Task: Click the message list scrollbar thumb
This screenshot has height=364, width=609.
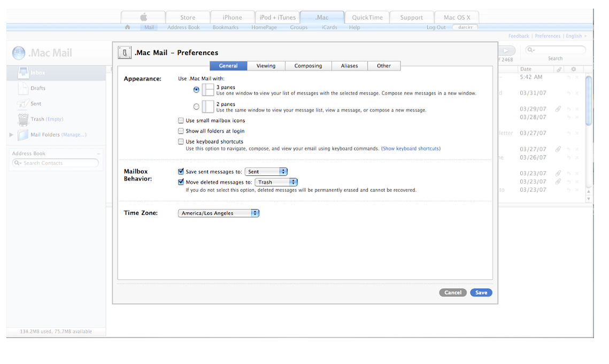Action: point(589,100)
